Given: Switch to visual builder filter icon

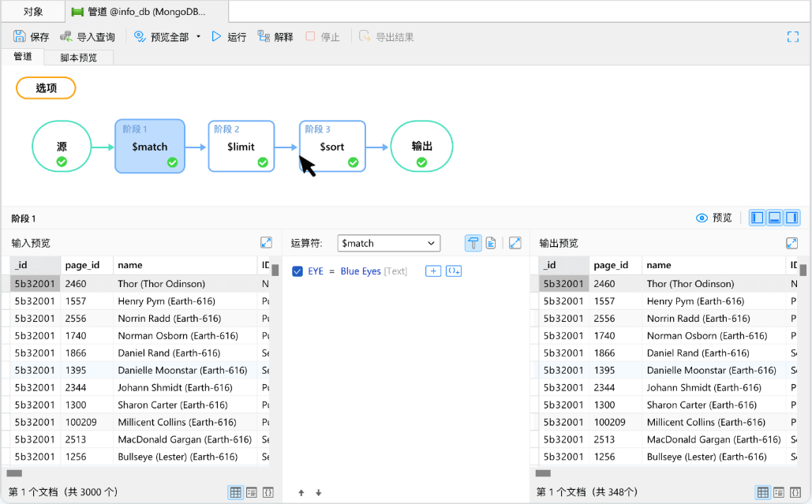Looking at the screenshot, I should click(x=473, y=243).
